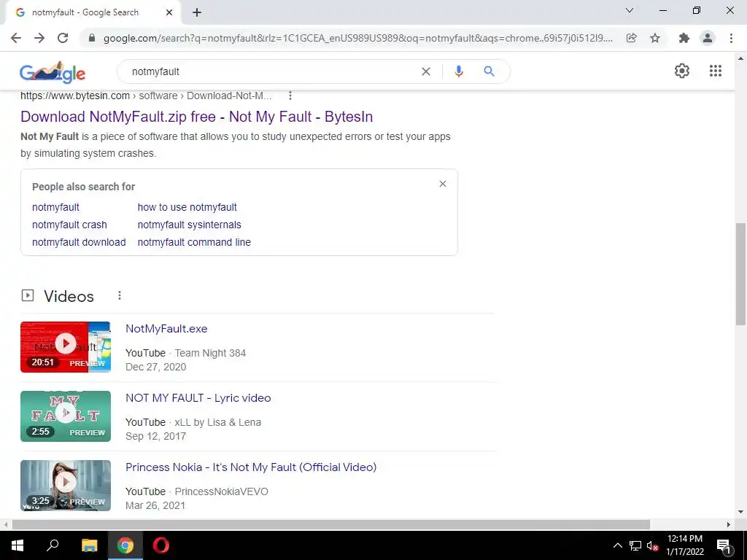Clear the search query text

426,71
